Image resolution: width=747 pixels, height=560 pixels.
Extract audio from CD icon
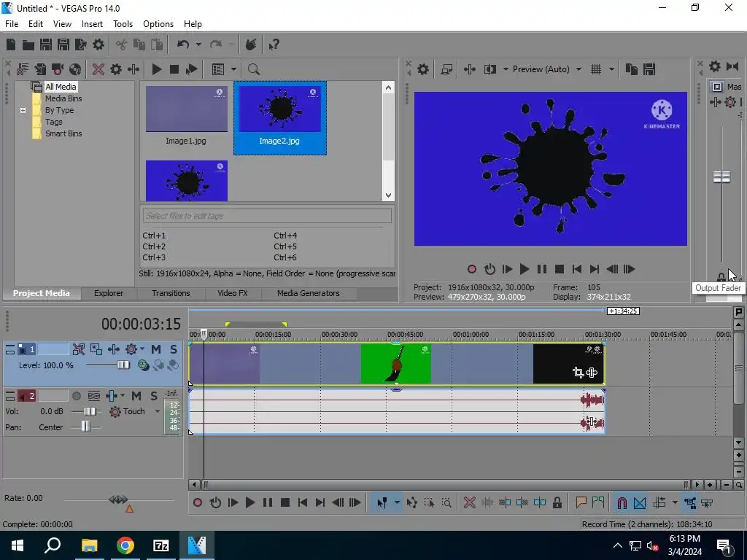pos(75,69)
